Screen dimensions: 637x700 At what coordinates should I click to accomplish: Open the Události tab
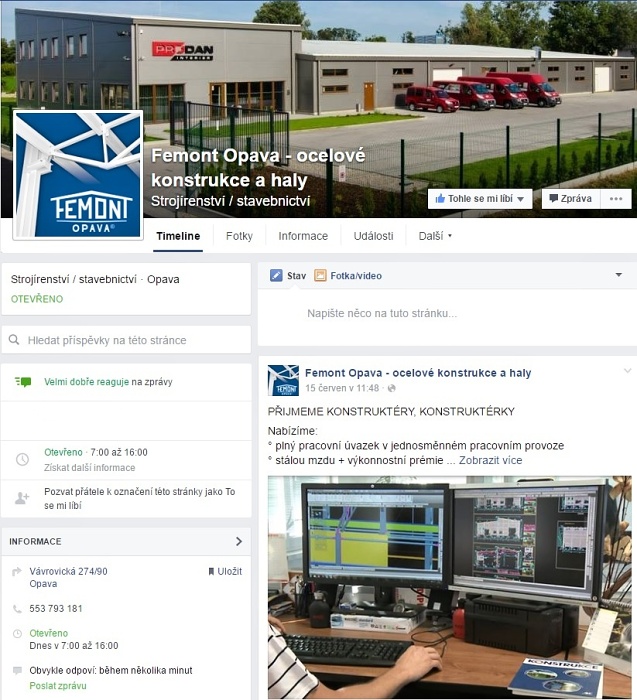click(373, 236)
